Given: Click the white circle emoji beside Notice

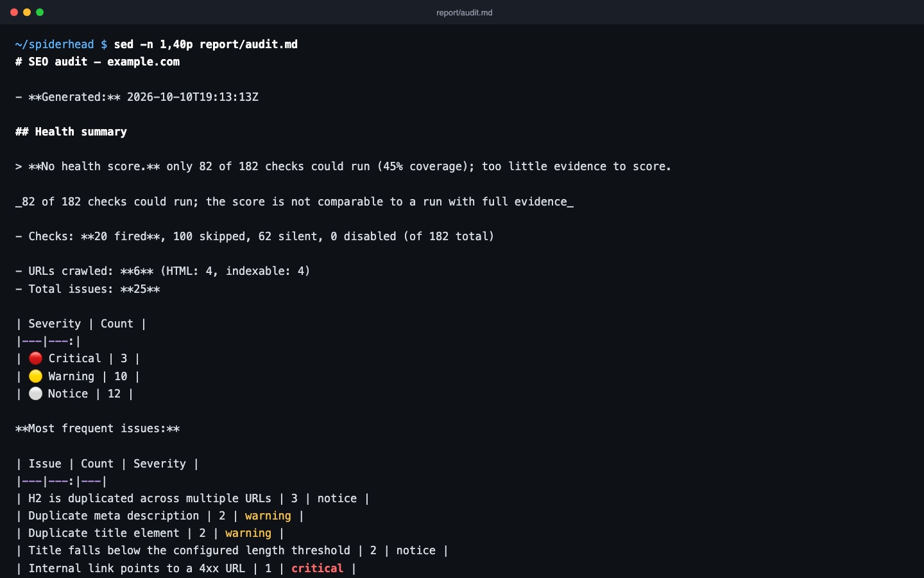Looking at the screenshot, I should 35,394.
